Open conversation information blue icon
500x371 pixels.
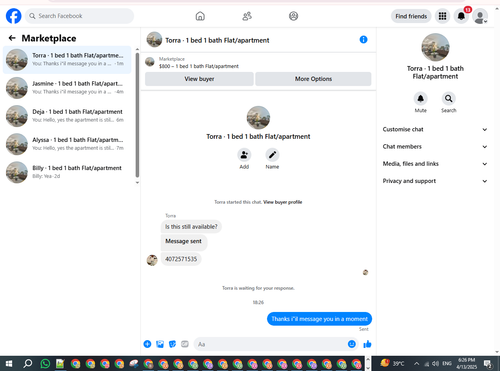tap(363, 40)
